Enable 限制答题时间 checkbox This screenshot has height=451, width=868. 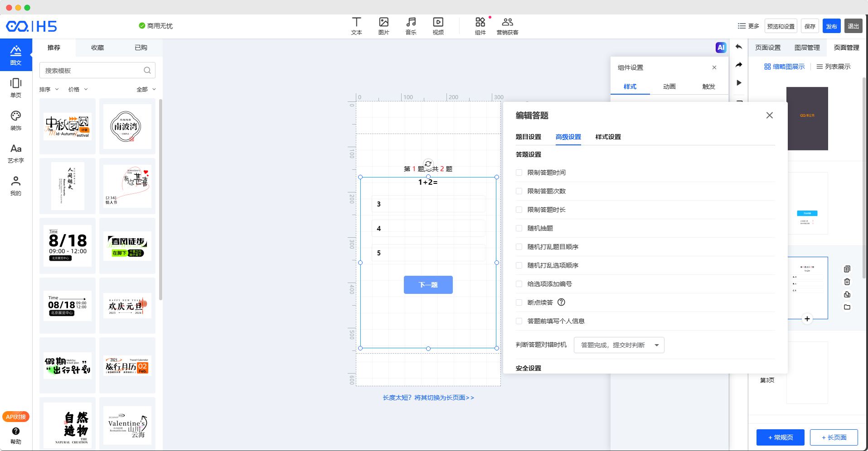519,173
